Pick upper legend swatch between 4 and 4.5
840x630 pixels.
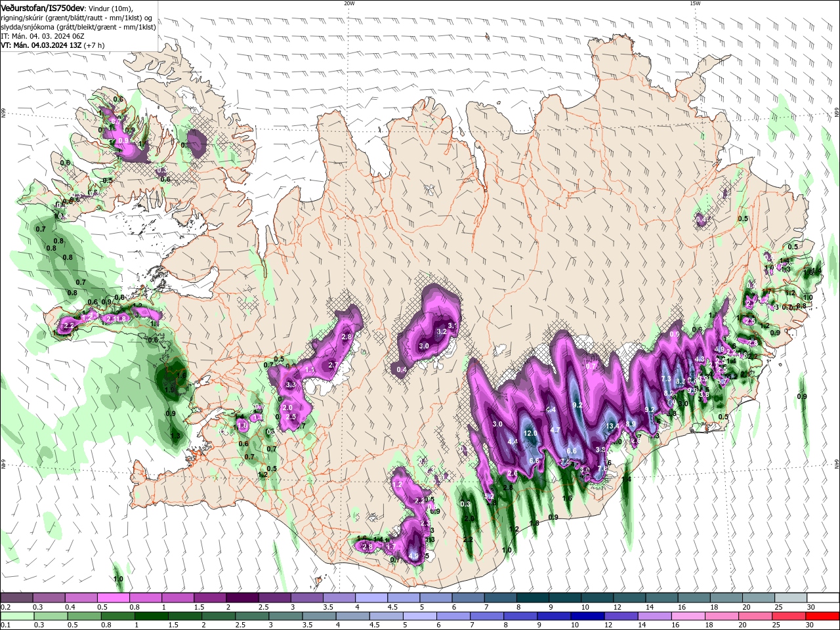371,597
